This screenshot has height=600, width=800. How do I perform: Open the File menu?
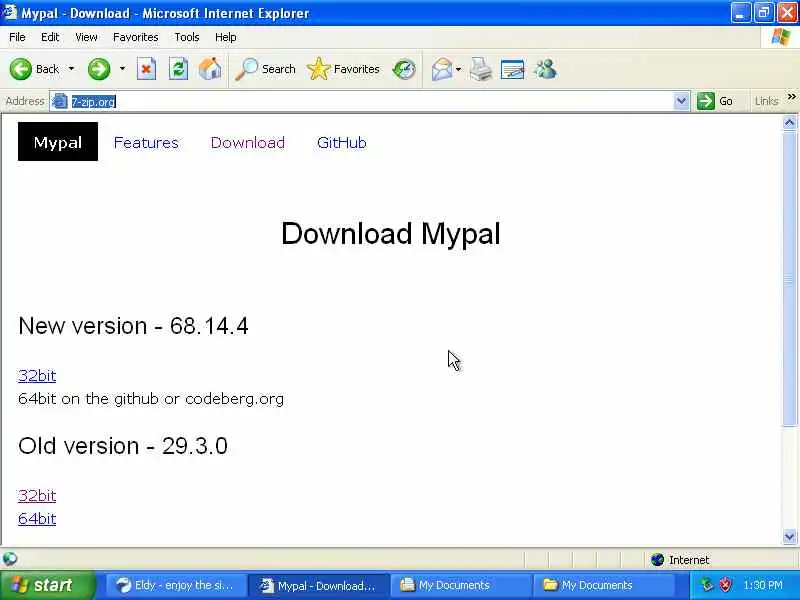click(x=17, y=37)
